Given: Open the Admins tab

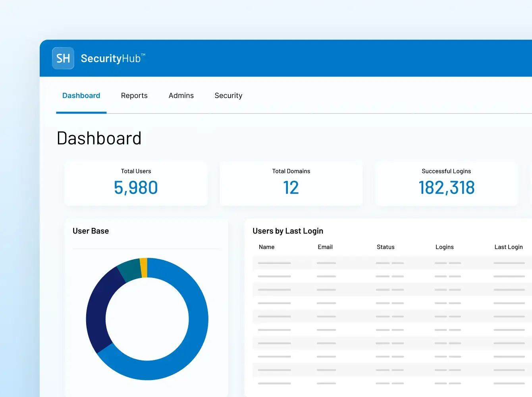Looking at the screenshot, I should [x=181, y=95].
